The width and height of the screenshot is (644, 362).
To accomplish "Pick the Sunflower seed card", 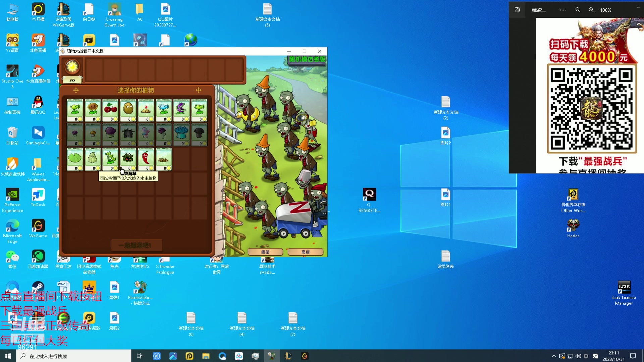I will point(93,110).
